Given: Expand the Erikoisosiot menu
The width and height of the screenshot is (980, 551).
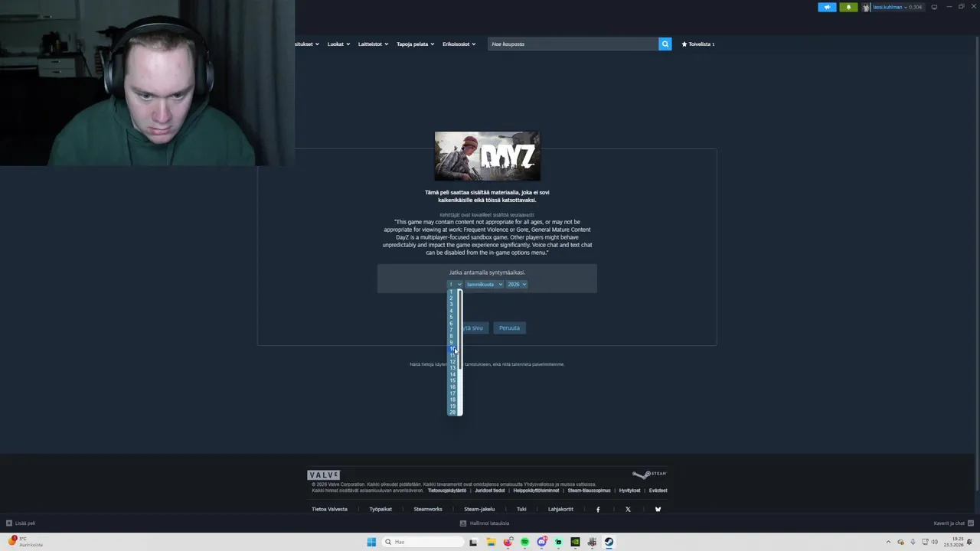Looking at the screenshot, I should (x=459, y=44).
